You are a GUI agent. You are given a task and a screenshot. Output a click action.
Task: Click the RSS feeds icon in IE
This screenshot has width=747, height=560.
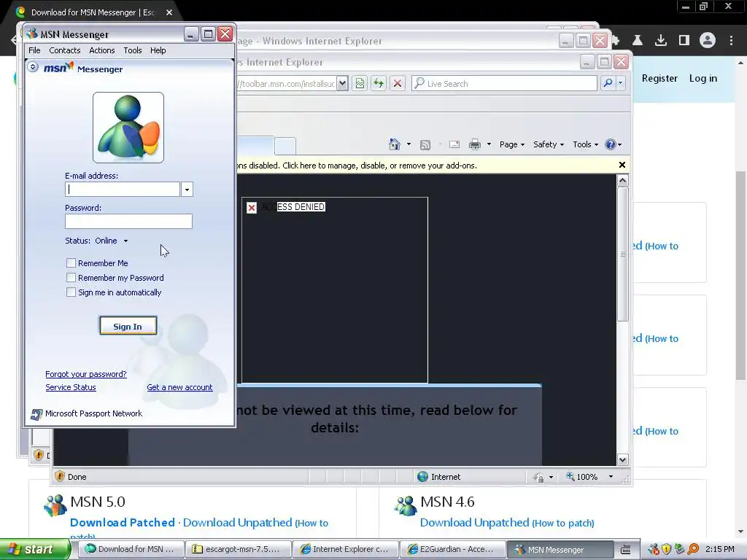[425, 145]
